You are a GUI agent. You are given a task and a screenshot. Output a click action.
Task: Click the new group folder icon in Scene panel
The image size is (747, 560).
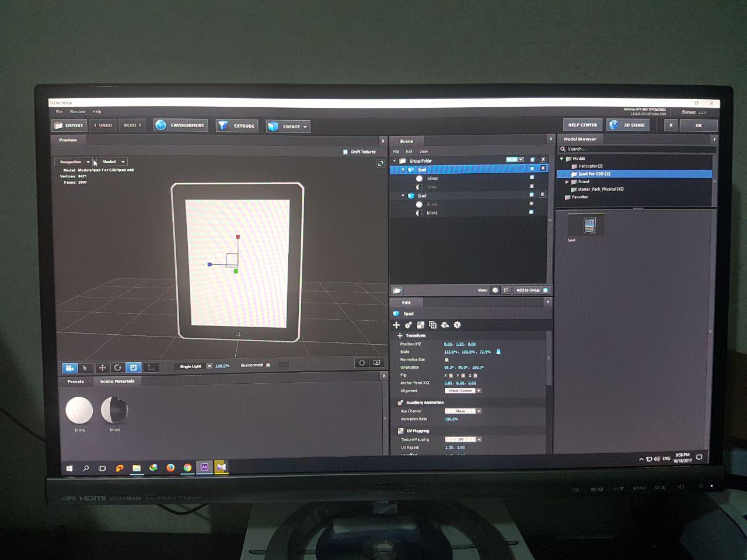(397, 290)
